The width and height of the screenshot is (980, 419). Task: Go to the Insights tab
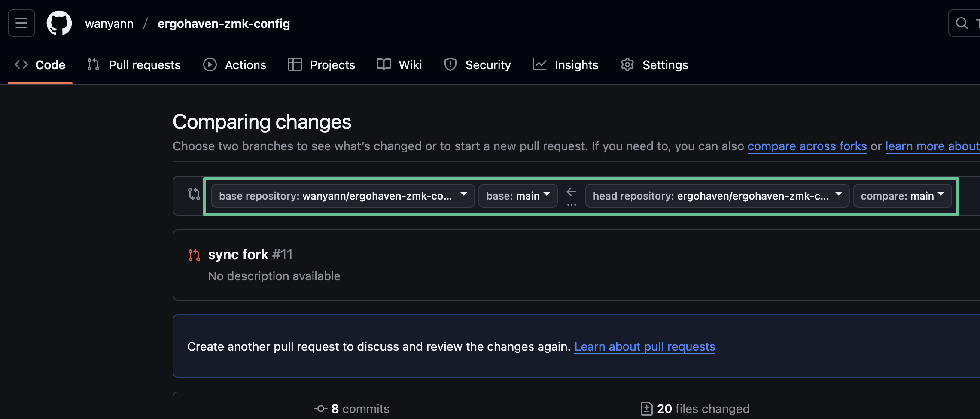pos(566,65)
